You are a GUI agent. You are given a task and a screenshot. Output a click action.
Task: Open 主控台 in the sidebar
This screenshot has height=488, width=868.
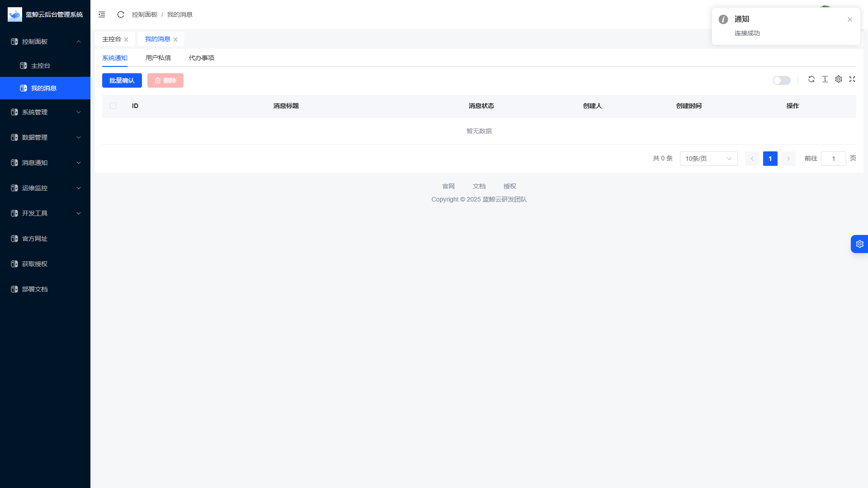(x=41, y=66)
